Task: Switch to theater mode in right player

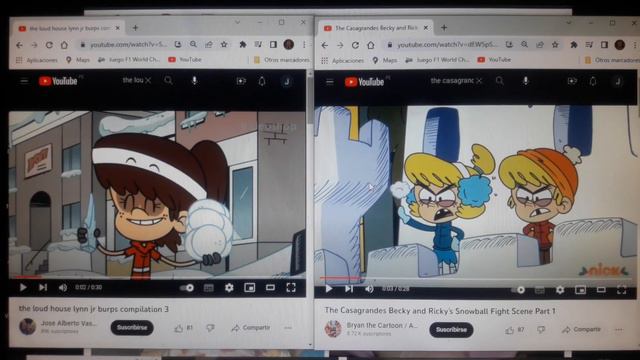Action: (601, 290)
